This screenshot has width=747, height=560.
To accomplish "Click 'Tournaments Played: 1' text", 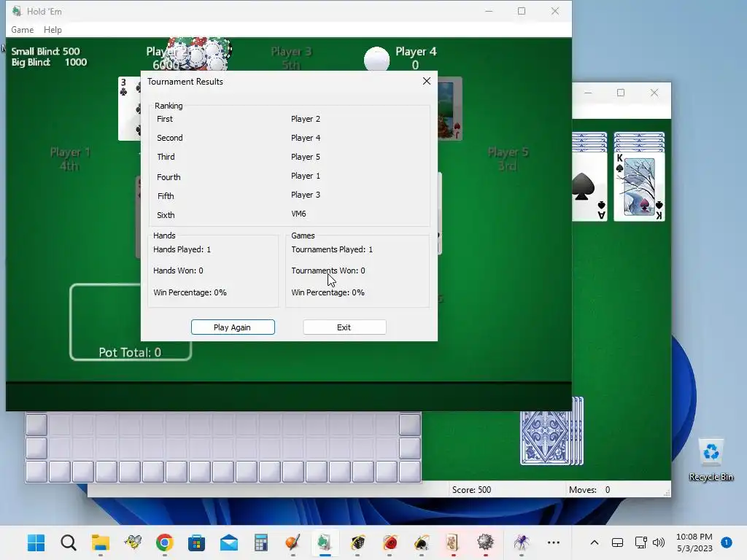I will pyautogui.click(x=332, y=249).
